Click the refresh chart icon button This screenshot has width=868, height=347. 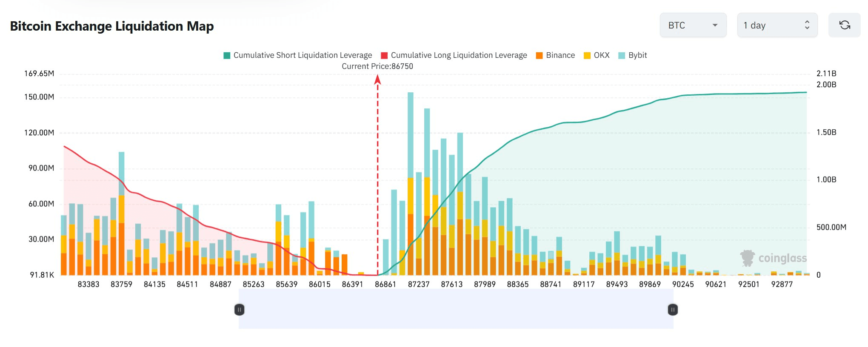tap(844, 25)
